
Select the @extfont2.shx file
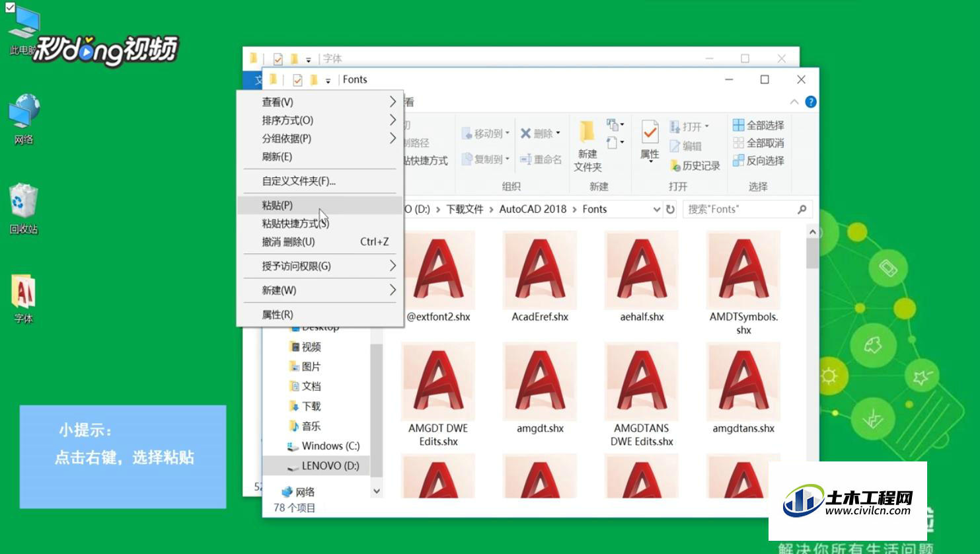click(438, 277)
